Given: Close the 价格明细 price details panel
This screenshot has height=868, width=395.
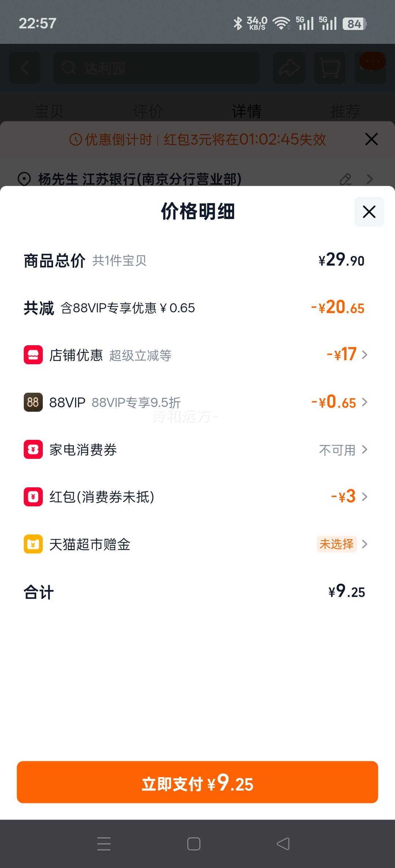Looking at the screenshot, I should (369, 212).
